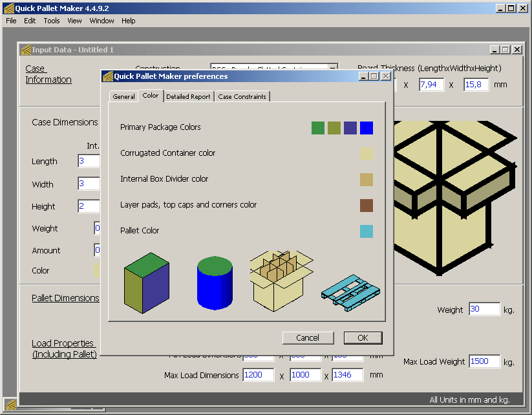Image resolution: width=532 pixels, height=415 pixels.
Task: Click the minimized window icon at bottom-left
Action: tap(10, 404)
